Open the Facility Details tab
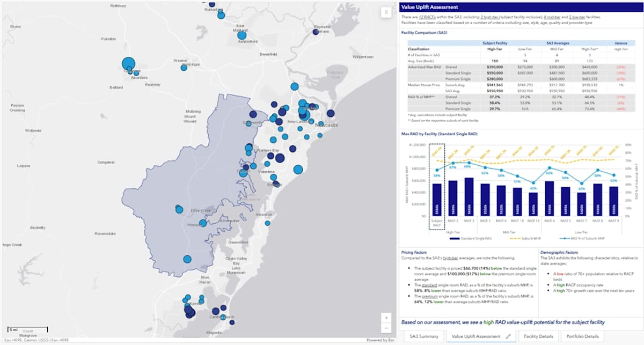The image size is (644, 345). (x=538, y=336)
